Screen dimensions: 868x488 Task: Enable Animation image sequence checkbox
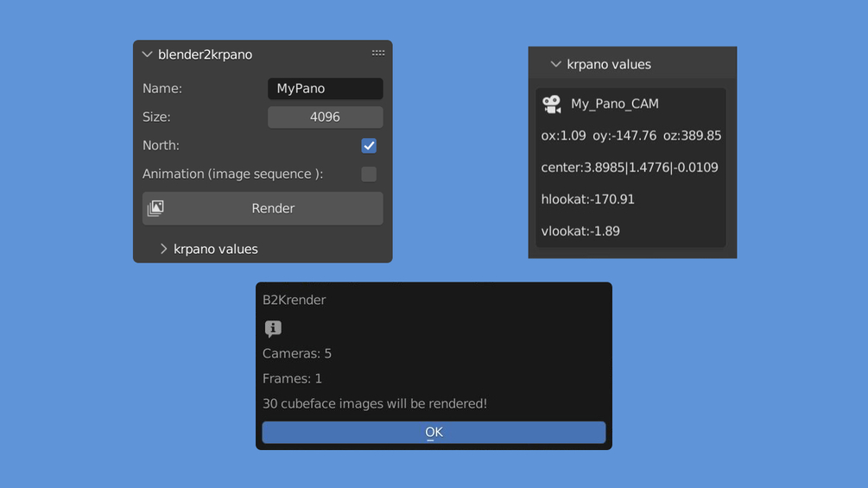[369, 174]
